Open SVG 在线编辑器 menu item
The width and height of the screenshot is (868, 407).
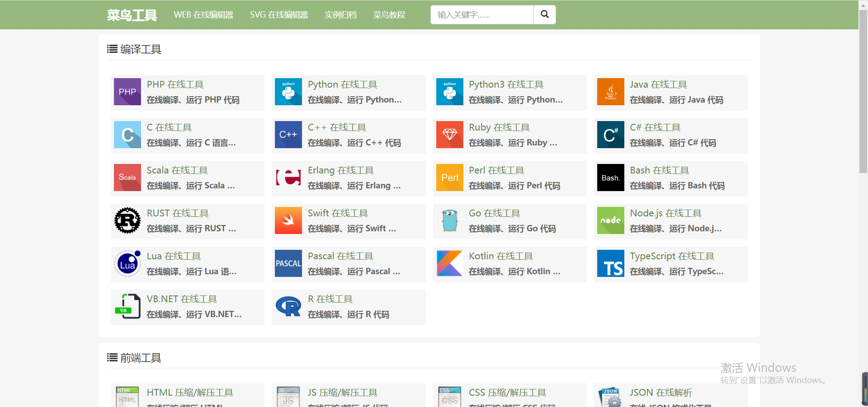pos(279,15)
